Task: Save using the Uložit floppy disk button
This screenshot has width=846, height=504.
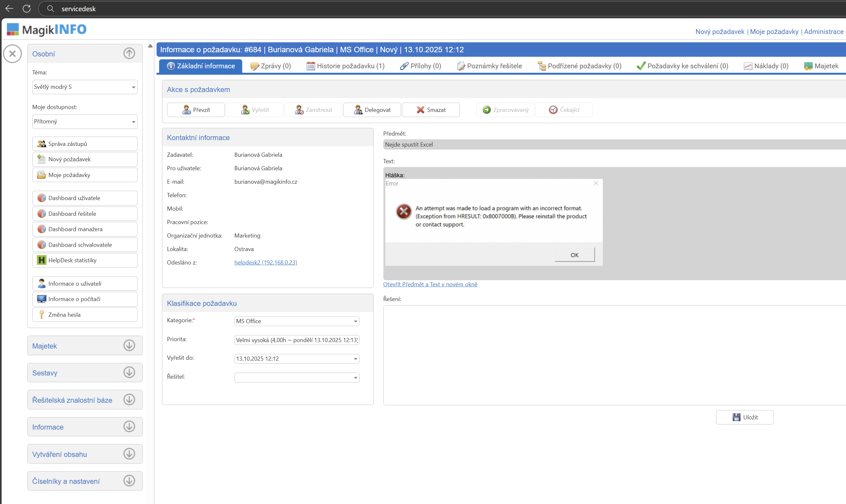Action: click(744, 417)
